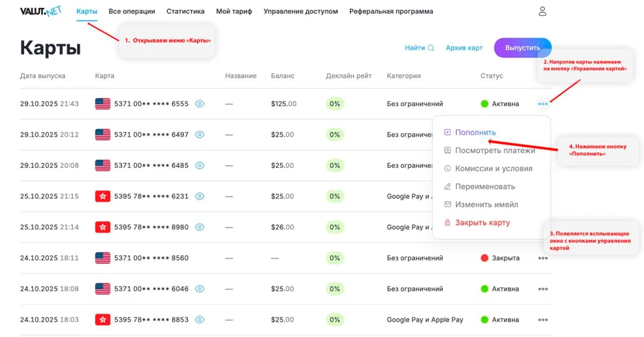
Task: Click the plus icon beside Пополнить
Action: coord(447,132)
